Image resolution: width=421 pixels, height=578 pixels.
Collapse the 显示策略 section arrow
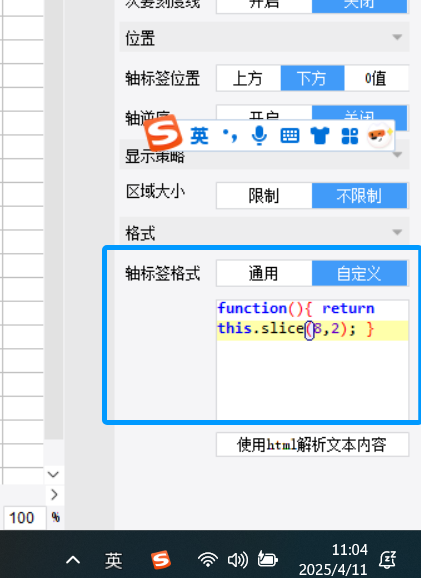pos(397,155)
